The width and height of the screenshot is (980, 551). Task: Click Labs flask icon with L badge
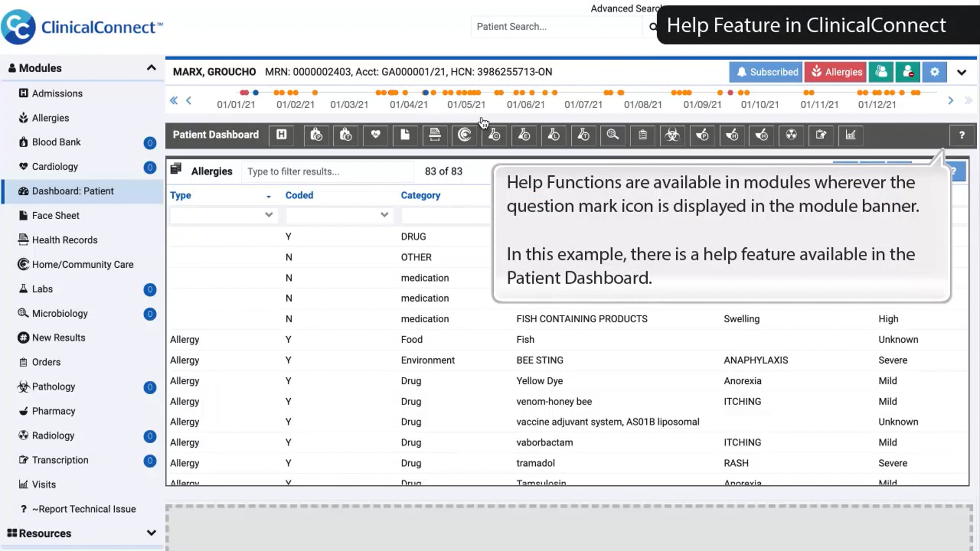pos(554,135)
